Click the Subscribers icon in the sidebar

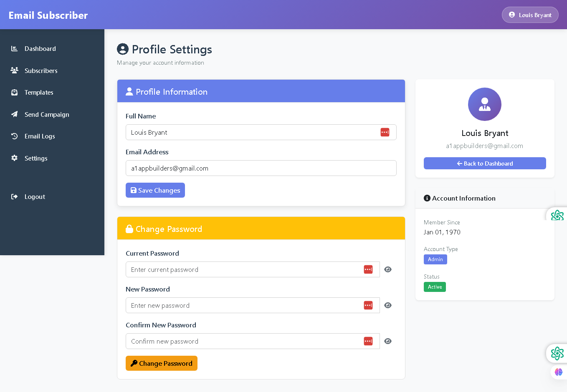(14, 70)
